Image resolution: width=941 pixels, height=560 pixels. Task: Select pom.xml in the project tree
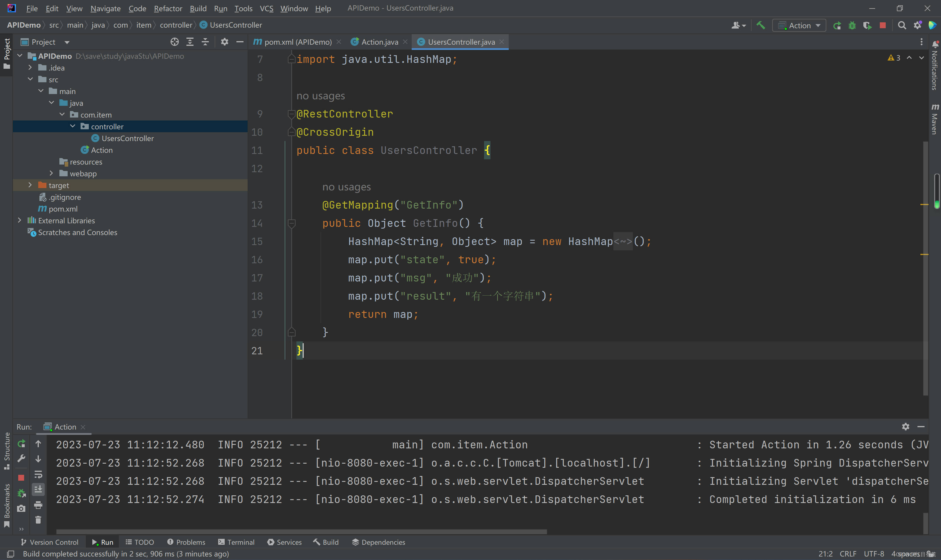coord(63,209)
